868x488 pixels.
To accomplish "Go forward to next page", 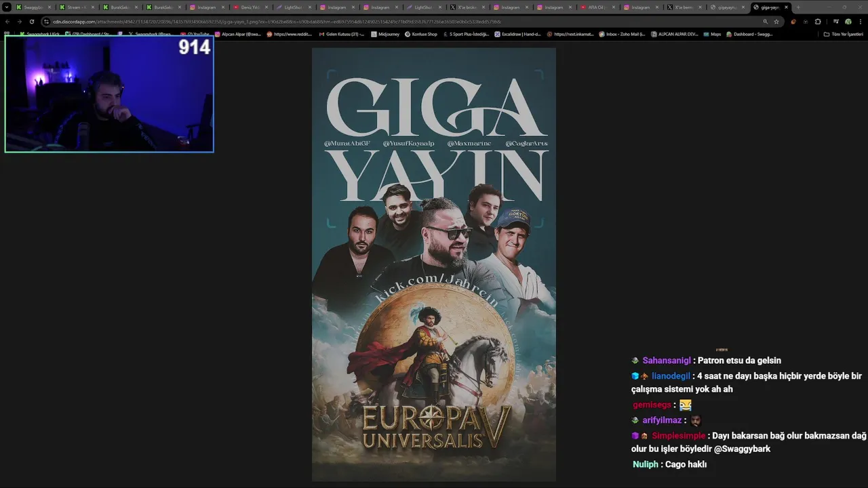I will (x=19, y=21).
